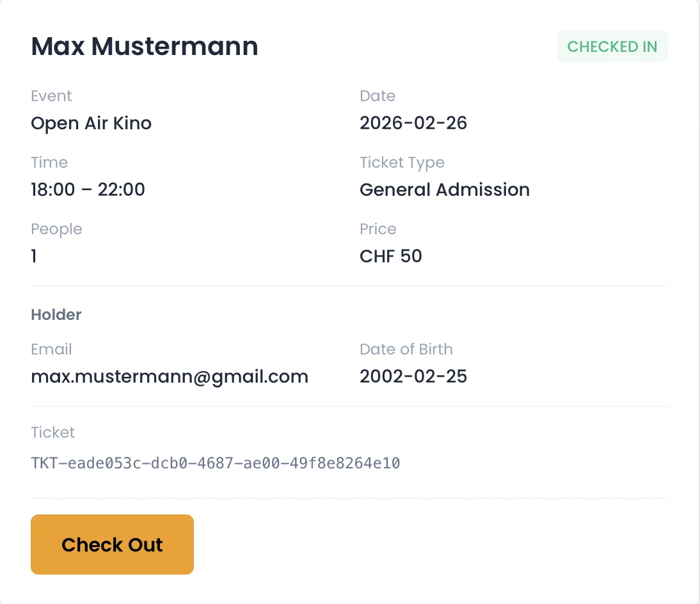The width and height of the screenshot is (700, 604).
Task: Click the Date of Birth label
Action: [x=406, y=349]
